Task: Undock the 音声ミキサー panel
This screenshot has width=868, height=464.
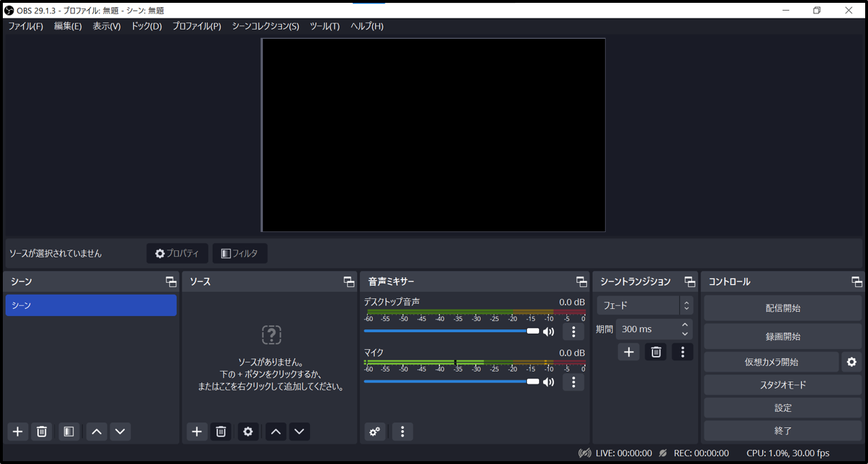Action: (581, 281)
